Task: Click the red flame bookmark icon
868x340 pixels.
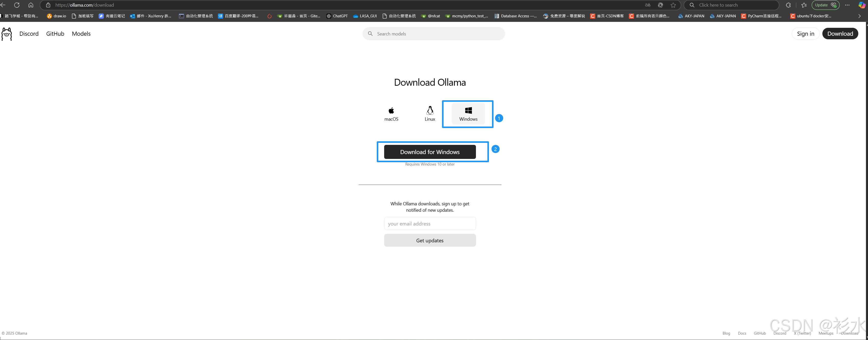Action: pyautogui.click(x=269, y=16)
